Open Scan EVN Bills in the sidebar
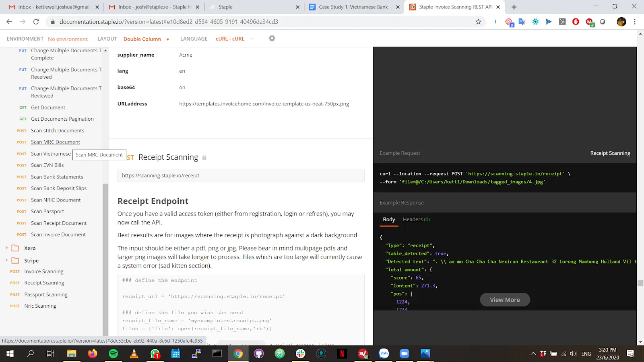The height and width of the screenshot is (362, 644). [47, 165]
